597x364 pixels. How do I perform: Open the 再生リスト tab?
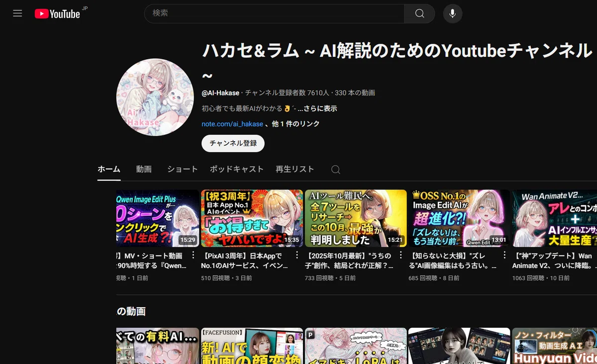click(x=295, y=169)
